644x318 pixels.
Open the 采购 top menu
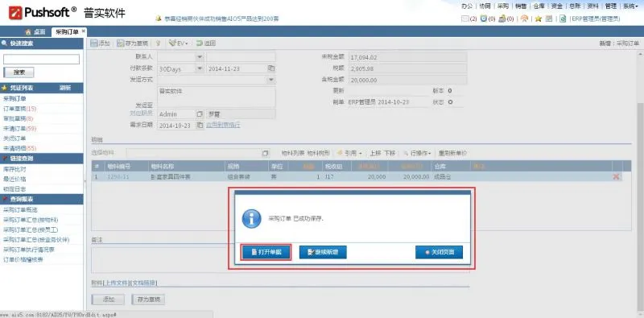pos(502,6)
